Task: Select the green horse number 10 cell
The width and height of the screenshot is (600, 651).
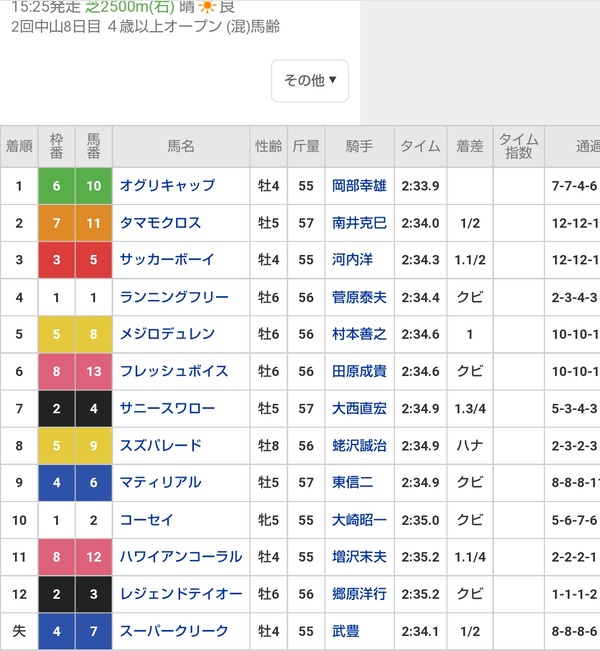Action: [93, 186]
